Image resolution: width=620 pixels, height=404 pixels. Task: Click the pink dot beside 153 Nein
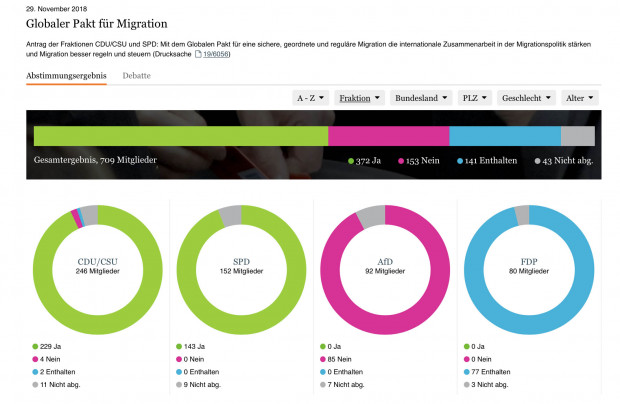coord(401,161)
